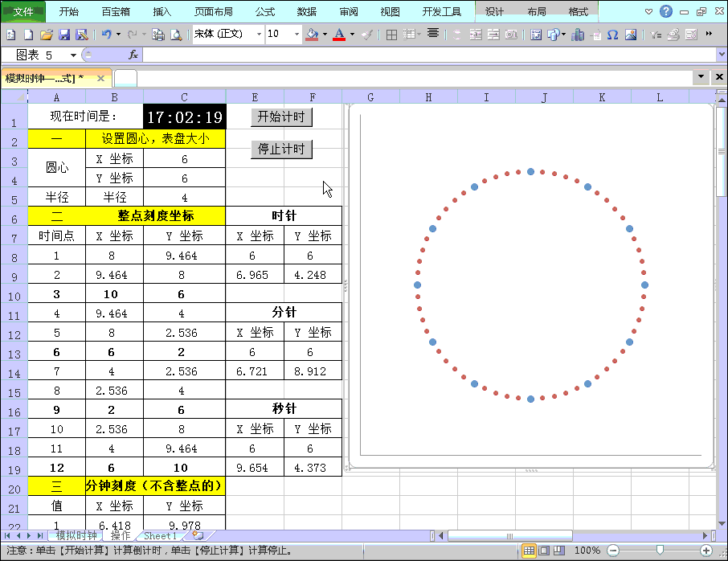Close the 模拟时钟 workbook tab

(100, 78)
